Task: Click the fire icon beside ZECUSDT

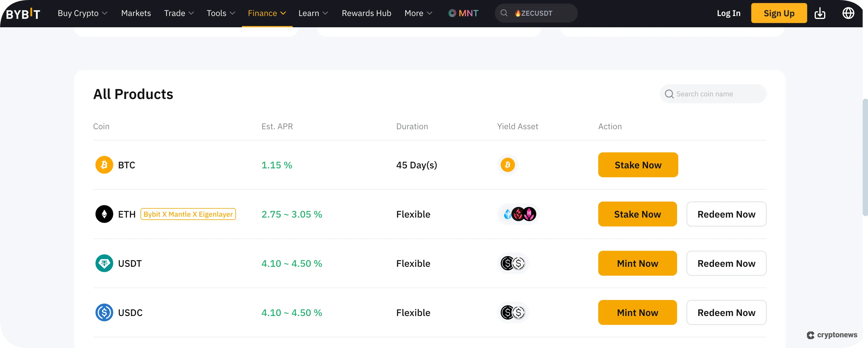Action: click(518, 13)
